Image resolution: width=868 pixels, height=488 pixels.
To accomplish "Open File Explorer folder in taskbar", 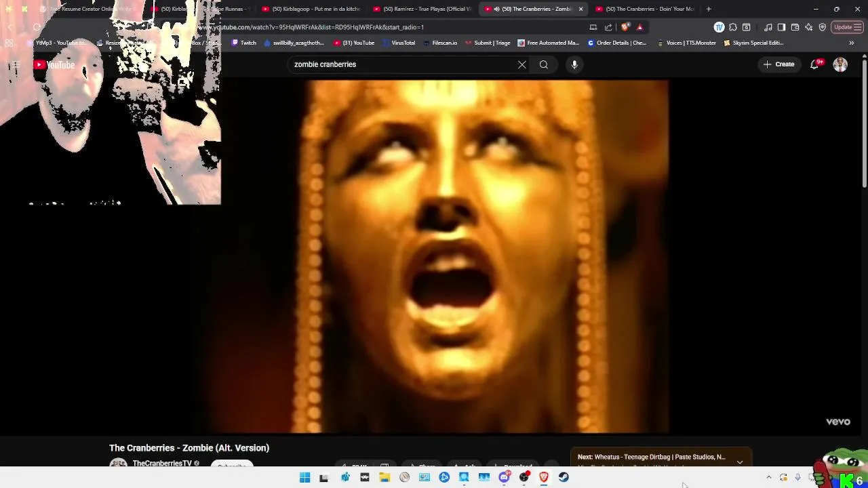I will tap(384, 478).
